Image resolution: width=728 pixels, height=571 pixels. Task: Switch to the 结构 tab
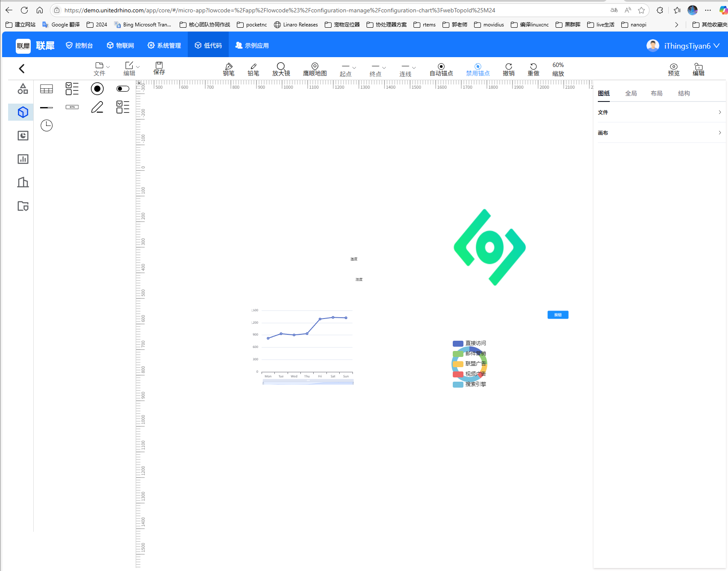[684, 93]
